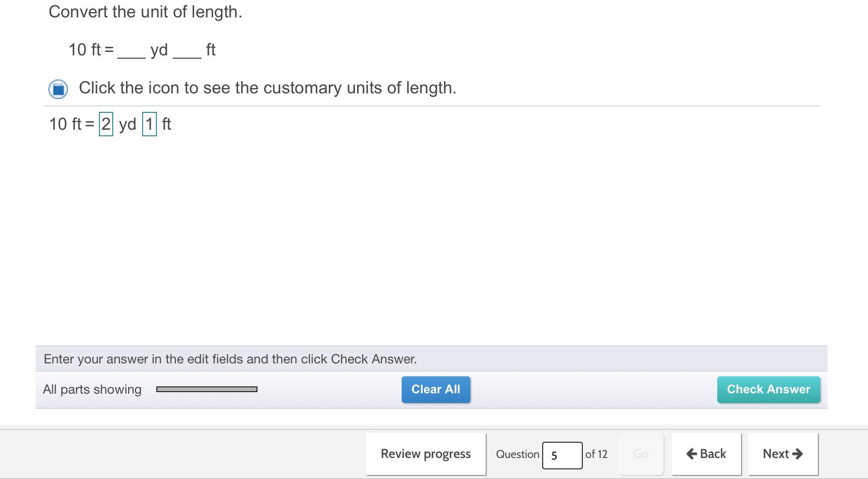Screen dimensions: 868x479
Task: Submit with the Check Answer button
Action: [x=768, y=389]
